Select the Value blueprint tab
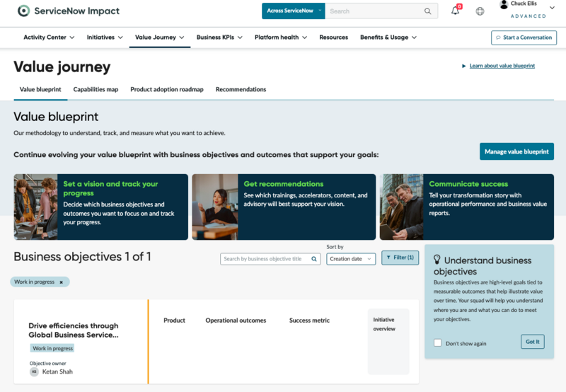This screenshot has width=566, height=392. 40,89
